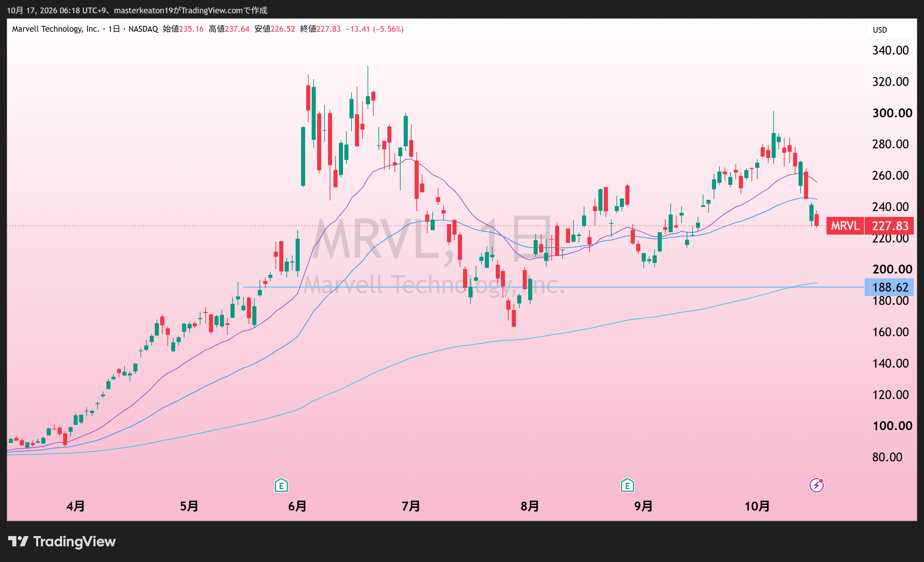Click the 300.00 price scale label
Image resolution: width=924 pixels, height=562 pixels.
[x=892, y=113]
